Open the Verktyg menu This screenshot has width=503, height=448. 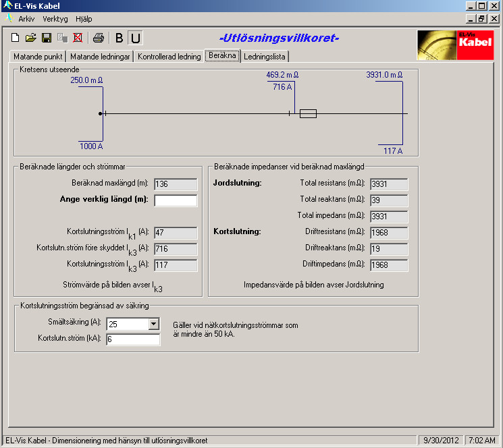pos(55,19)
